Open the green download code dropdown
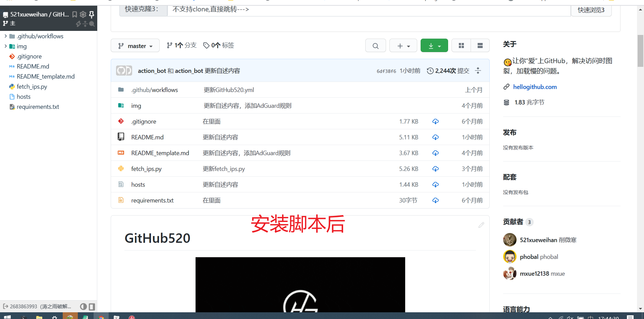 coord(434,46)
